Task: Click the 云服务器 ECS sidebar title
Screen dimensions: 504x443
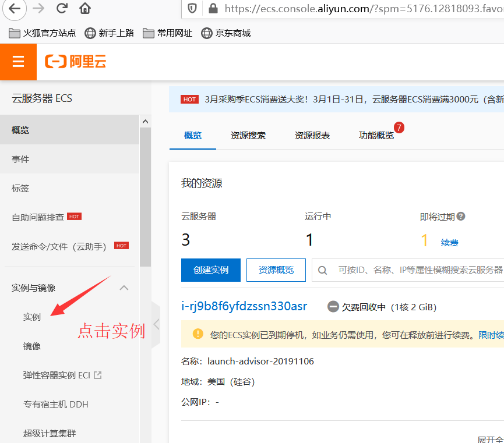Action: [42, 98]
